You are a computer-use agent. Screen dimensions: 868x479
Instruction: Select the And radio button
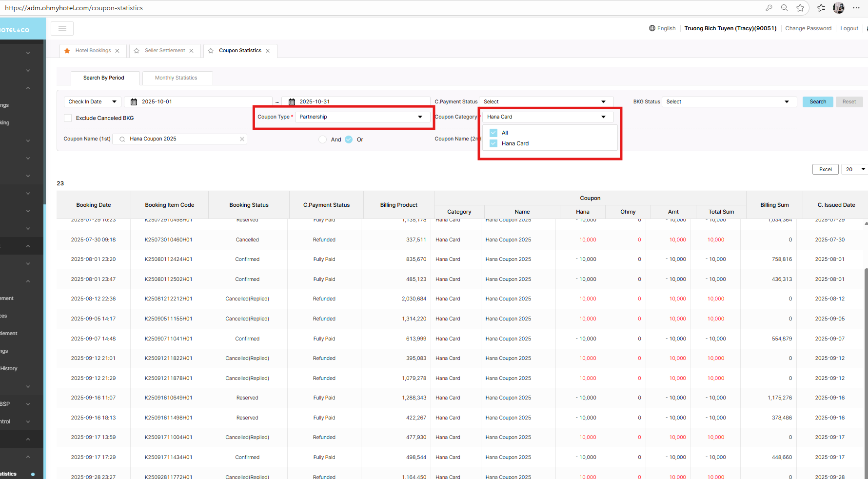323,140
